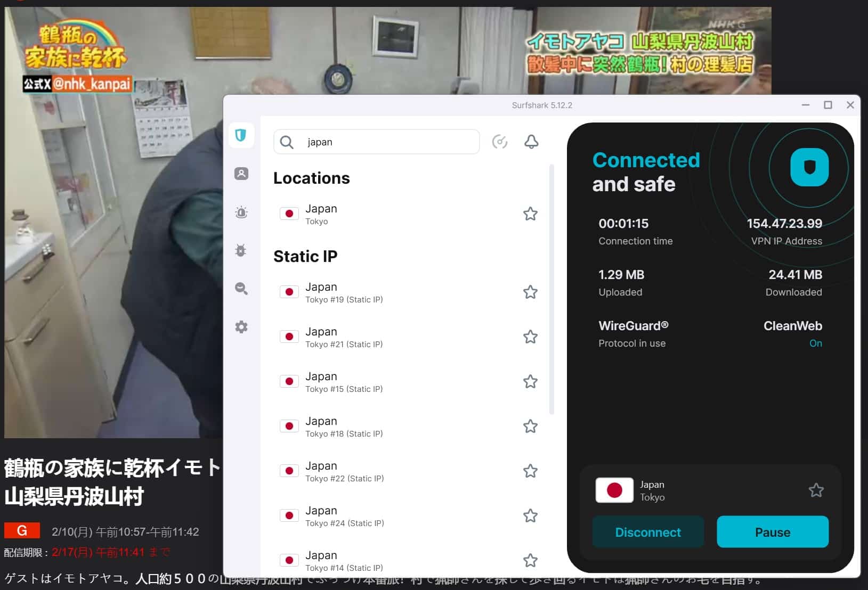This screenshot has width=868, height=590.
Task: Click the speed test gauge icon
Action: [x=499, y=142]
